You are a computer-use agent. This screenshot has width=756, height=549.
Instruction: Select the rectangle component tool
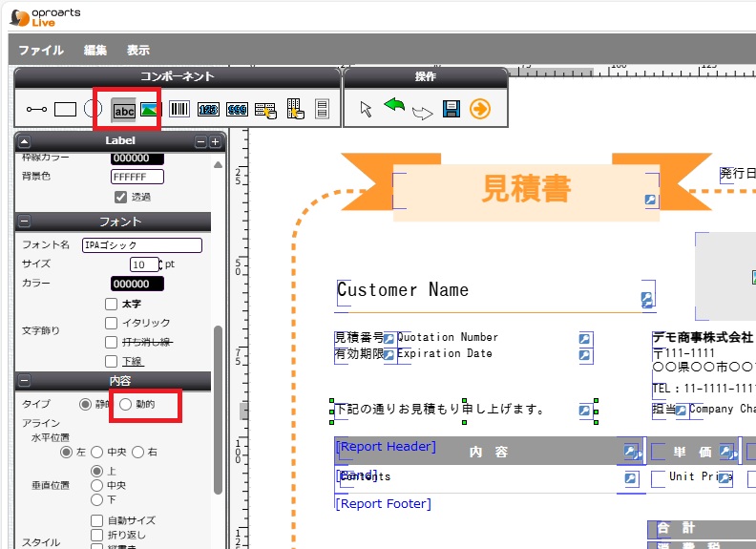coord(65,109)
